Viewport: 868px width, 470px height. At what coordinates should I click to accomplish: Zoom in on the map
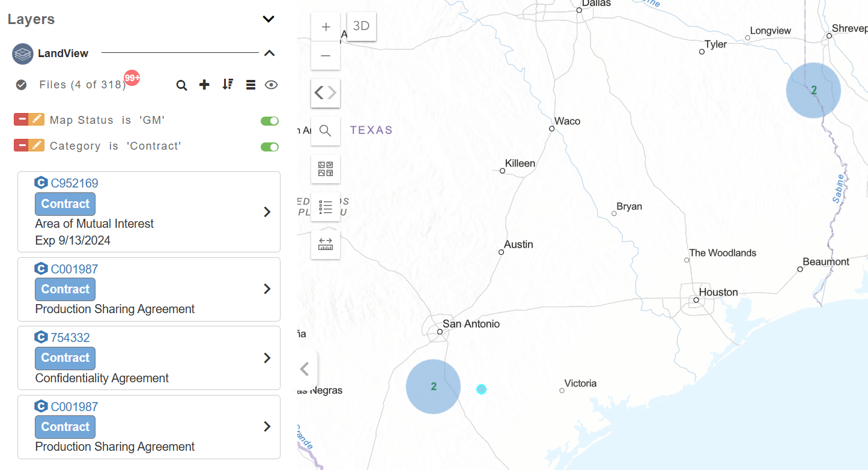[x=326, y=27]
